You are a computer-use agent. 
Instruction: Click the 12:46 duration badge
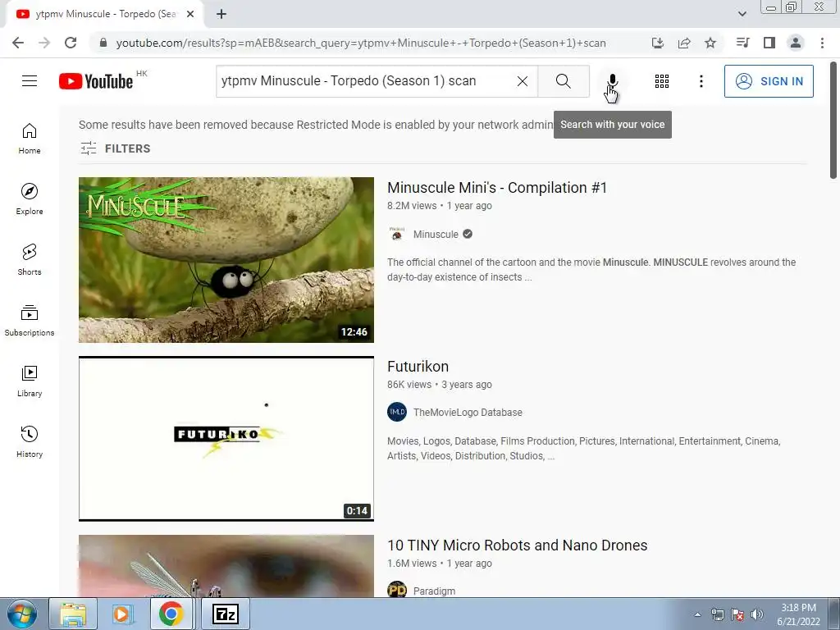click(x=354, y=332)
